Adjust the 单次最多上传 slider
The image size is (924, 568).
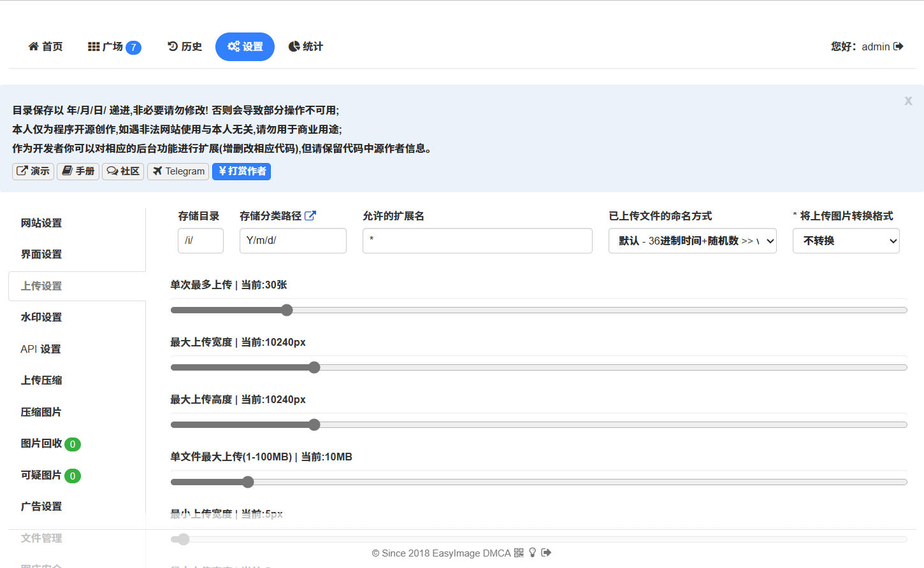pos(286,310)
